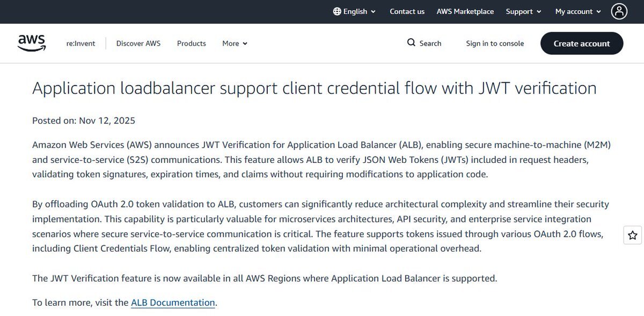
Task: Click the AWS logo
Action: click(32, 43)
